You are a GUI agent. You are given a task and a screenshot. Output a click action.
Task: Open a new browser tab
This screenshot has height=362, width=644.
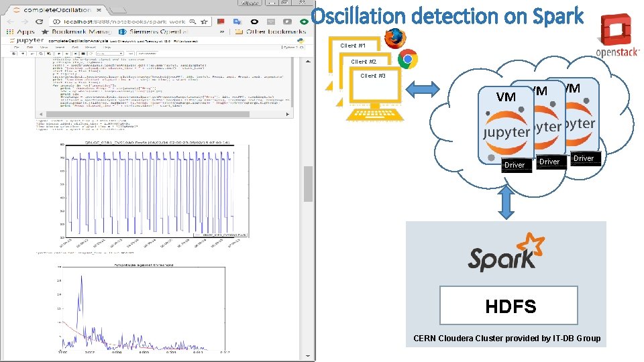pos(118,10)
